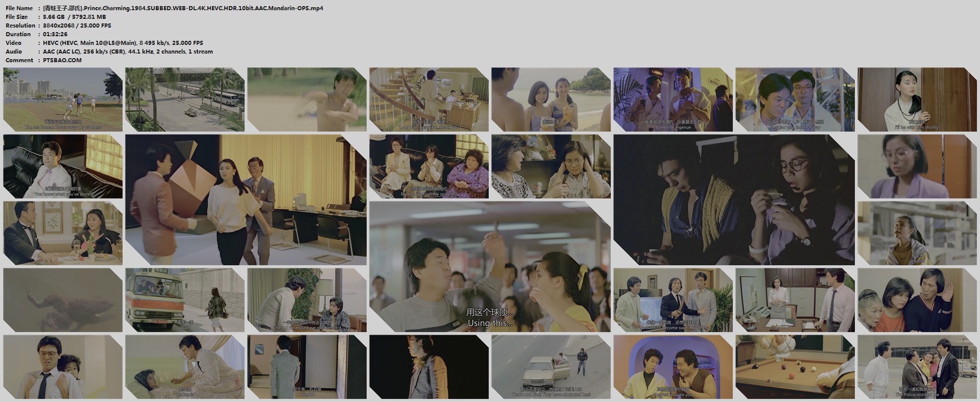Open the underwater frog thumbnail
Viewport: 980px width, 402px height.
pos(63,300)
